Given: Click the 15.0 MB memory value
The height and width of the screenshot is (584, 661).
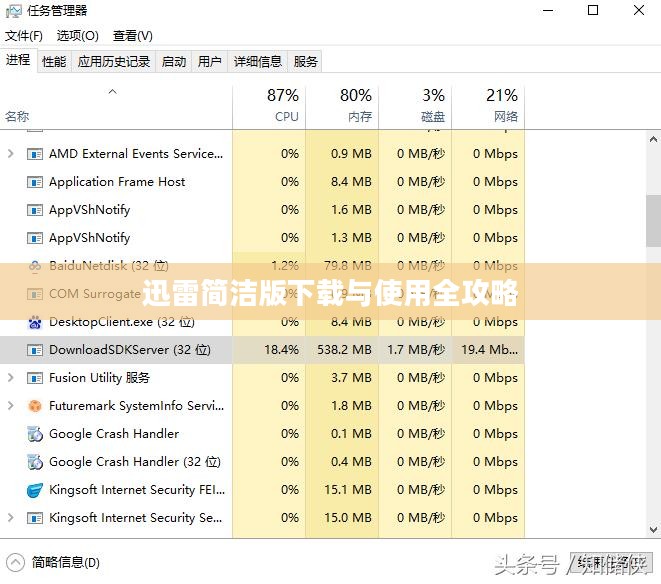Looking at the screenshot, I should pyautogui.click(x=348, y=518).
